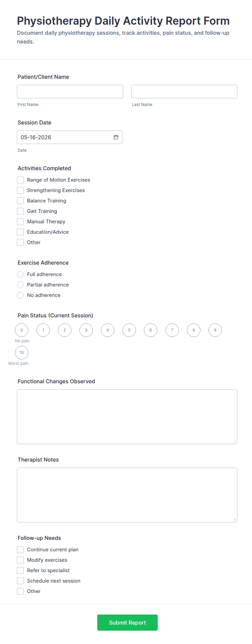Click into Therapist Notes textarea
Viewport: 252px width, 644px height.
pyautogui.click(x=127, y=495)
